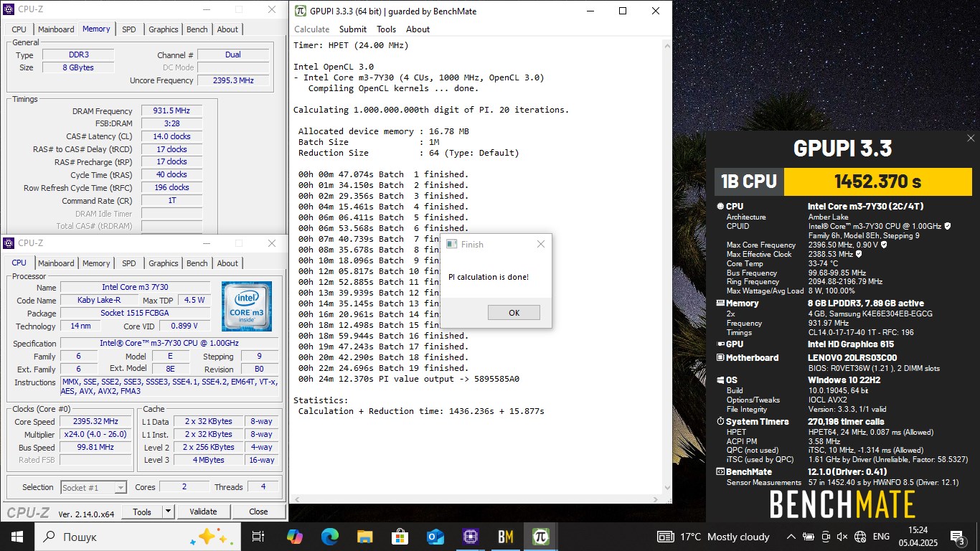
Task: Click the shield icon next to CPUID value
Action: [x=948, y=226]
